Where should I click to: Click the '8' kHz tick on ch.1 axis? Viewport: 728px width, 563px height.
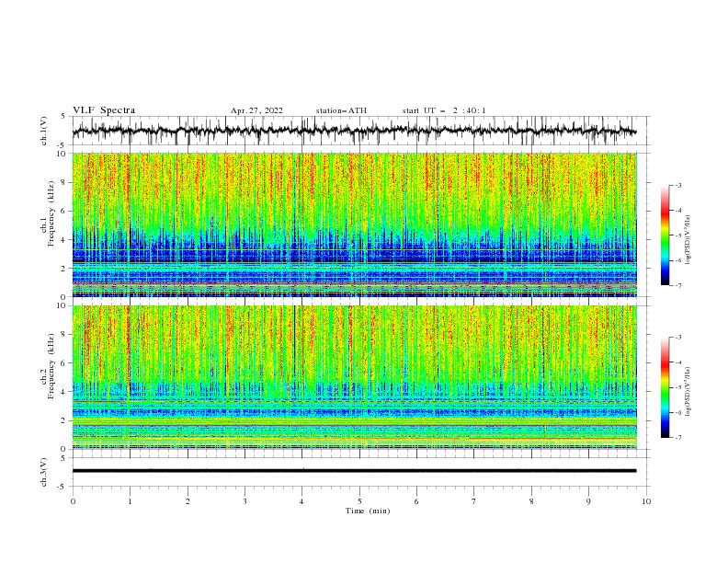coord(64,182)
